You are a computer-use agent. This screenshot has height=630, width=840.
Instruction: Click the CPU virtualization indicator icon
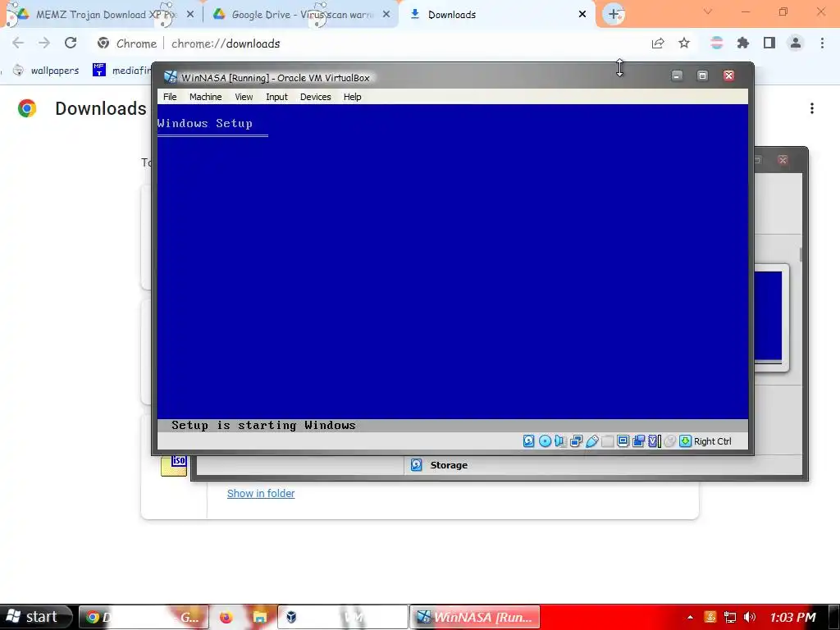pos(654,441)
